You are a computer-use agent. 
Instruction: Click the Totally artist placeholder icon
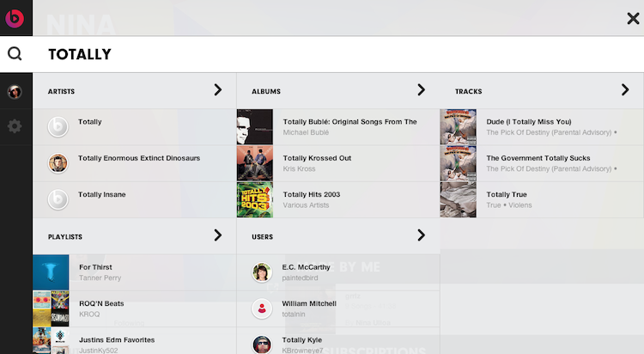point(58,126)
